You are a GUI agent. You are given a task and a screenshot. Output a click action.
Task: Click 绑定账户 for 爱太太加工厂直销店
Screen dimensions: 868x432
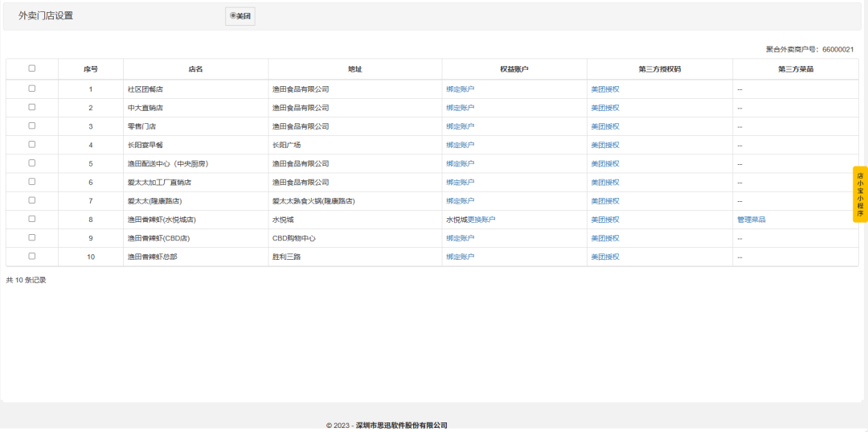(x=461, y=183)
